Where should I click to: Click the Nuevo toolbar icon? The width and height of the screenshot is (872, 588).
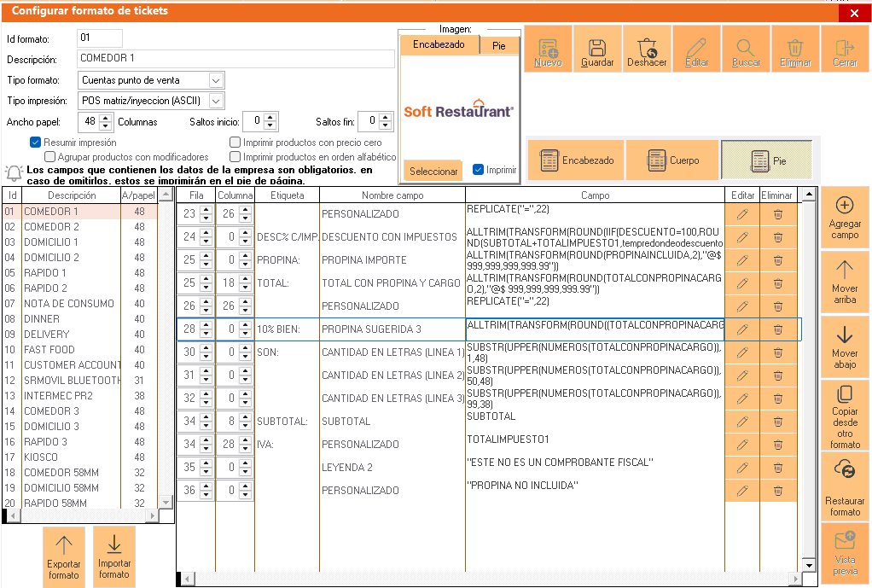pos(548,49)
